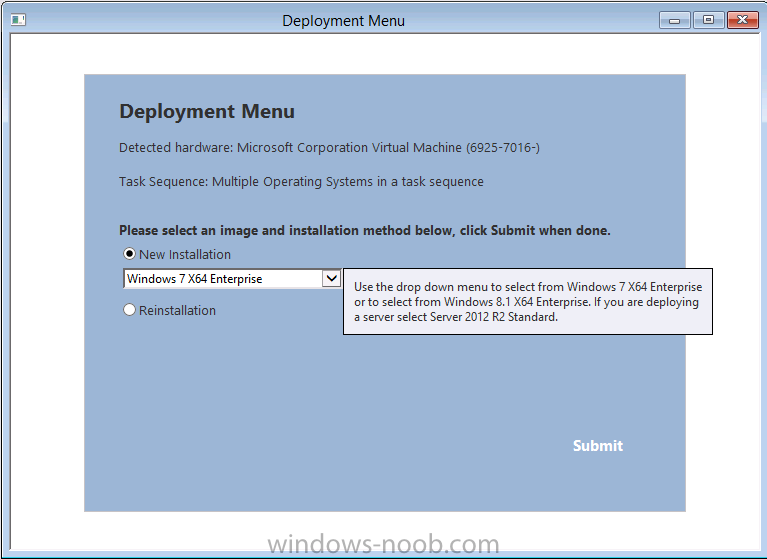Open the operating system dropdown arrow

click(331, 278)
